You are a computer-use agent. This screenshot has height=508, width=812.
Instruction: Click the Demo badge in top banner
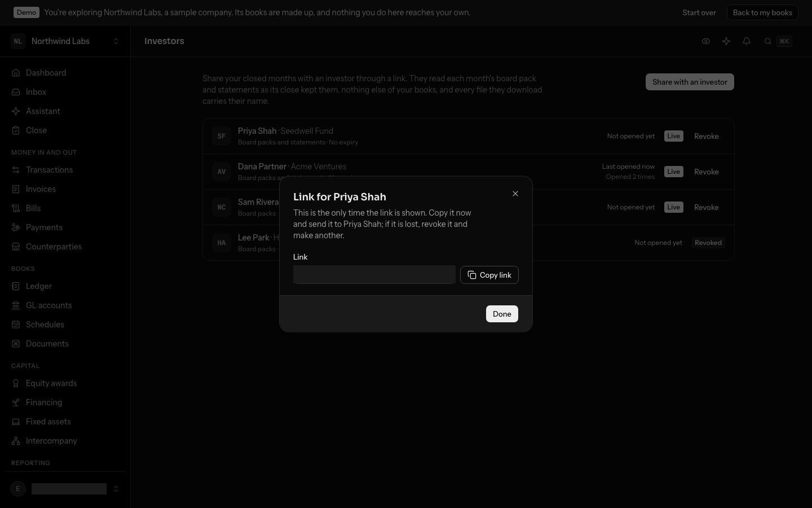tap(27, 12)
